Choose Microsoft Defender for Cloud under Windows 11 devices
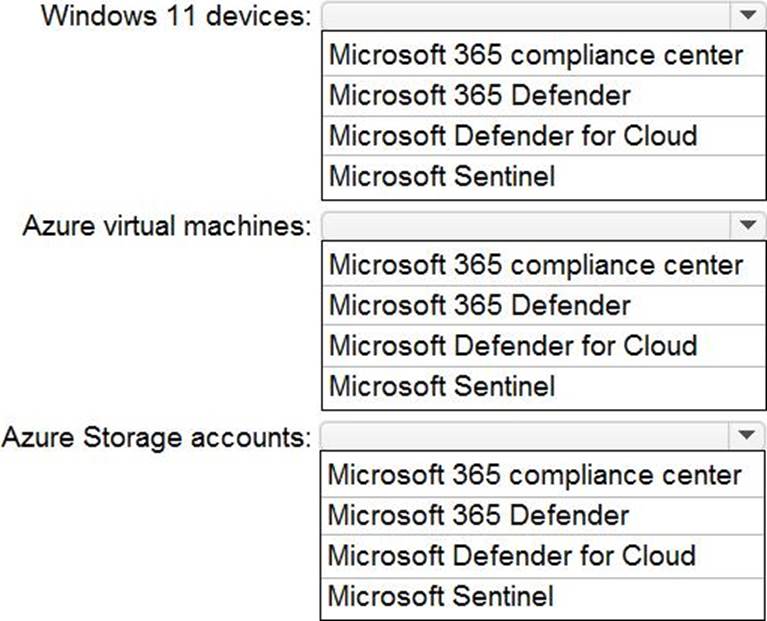 pyautogui.click(x=512, y=135)
